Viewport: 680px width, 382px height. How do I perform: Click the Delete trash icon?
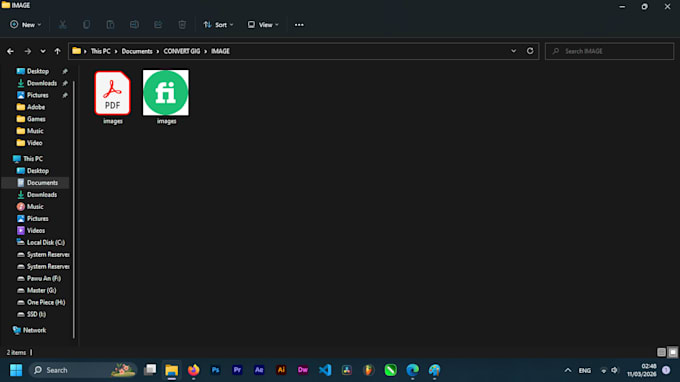[x=182, y=25]
